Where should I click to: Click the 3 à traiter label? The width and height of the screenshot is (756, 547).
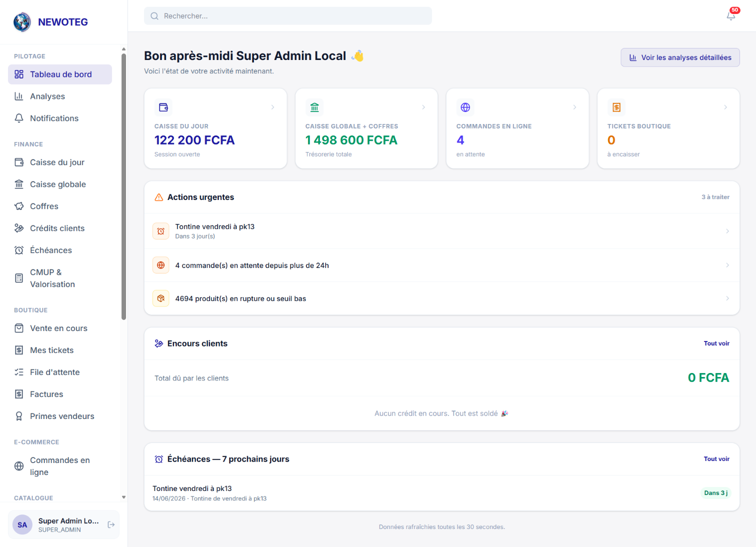pyautogui.click(x=715, y=197)
